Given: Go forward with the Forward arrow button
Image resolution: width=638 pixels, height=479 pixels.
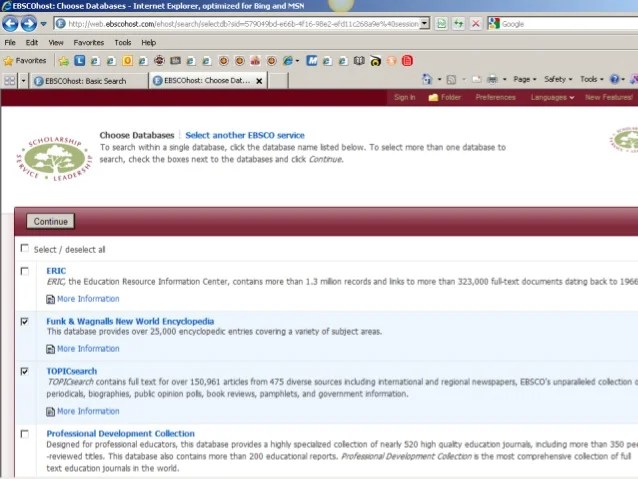Looking at the screenshot, I should click(x=28, y=24).
